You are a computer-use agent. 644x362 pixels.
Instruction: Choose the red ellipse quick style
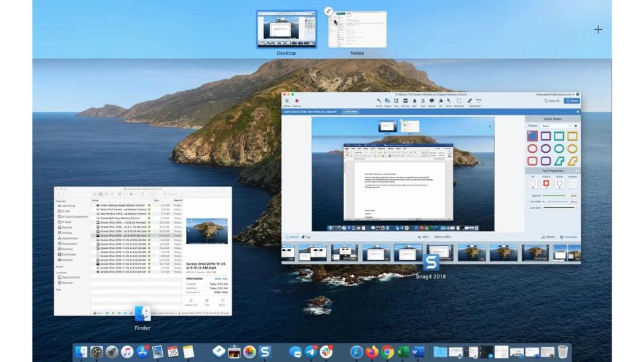[x=532, y=148]
